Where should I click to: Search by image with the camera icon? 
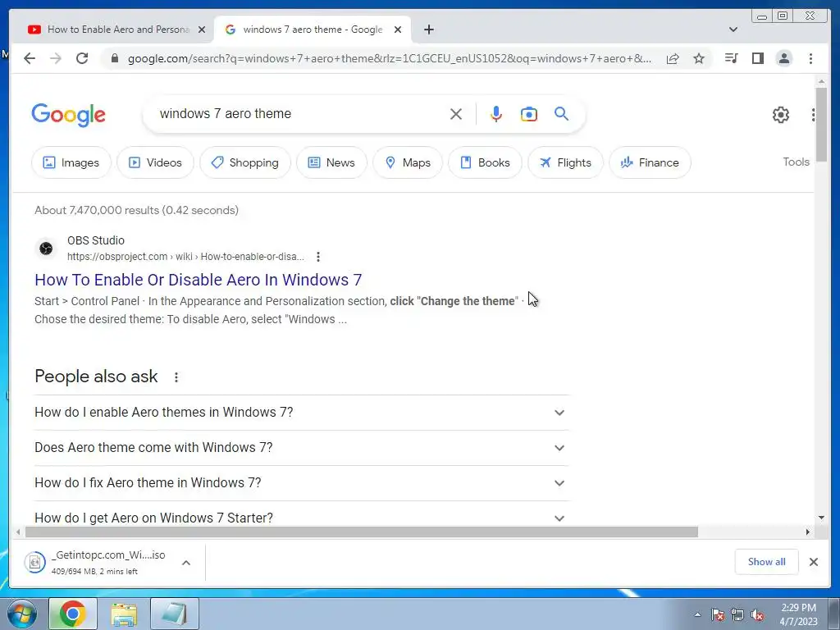tap(529, 114)
